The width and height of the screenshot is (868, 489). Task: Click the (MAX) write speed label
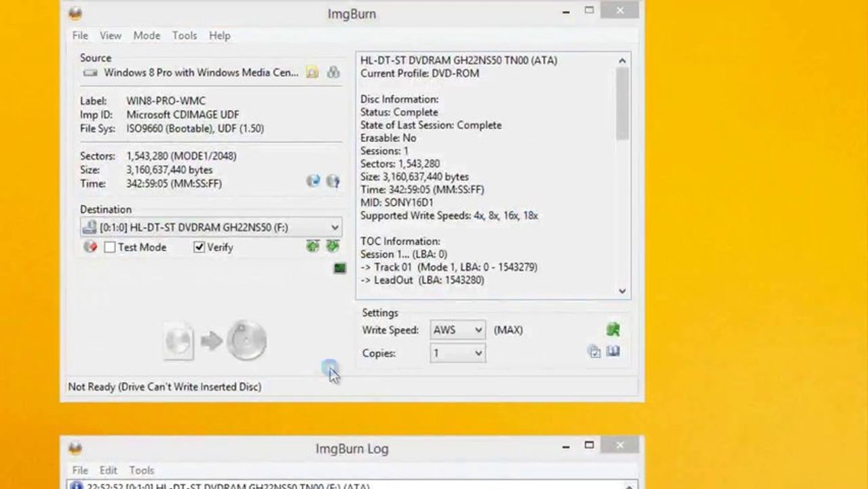(x=508, y=330)
